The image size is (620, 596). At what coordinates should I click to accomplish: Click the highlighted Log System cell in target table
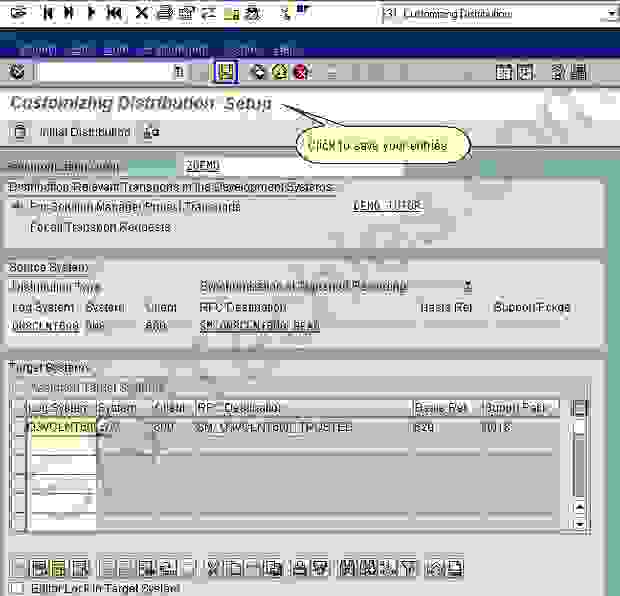coord(63,428)
